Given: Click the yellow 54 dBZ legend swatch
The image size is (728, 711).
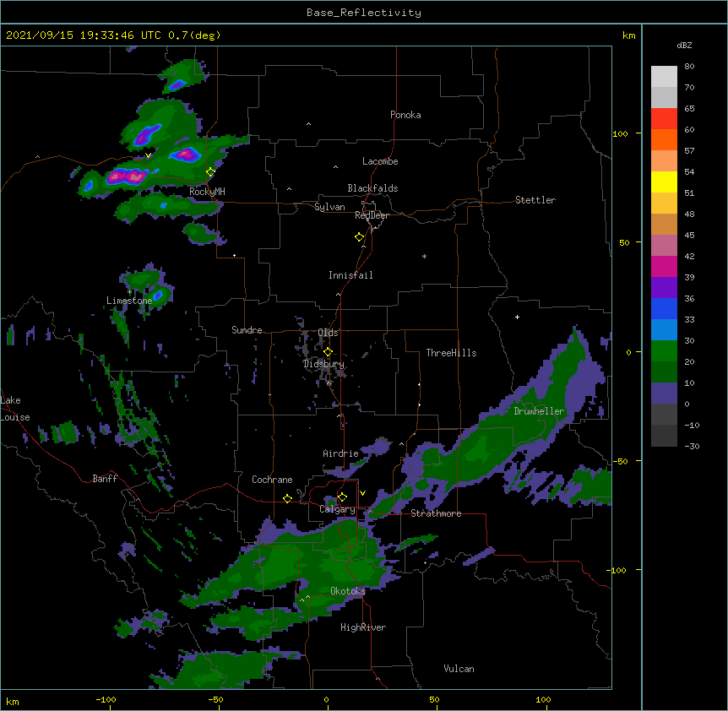Looking at the screenshot, I should point(664,182).
